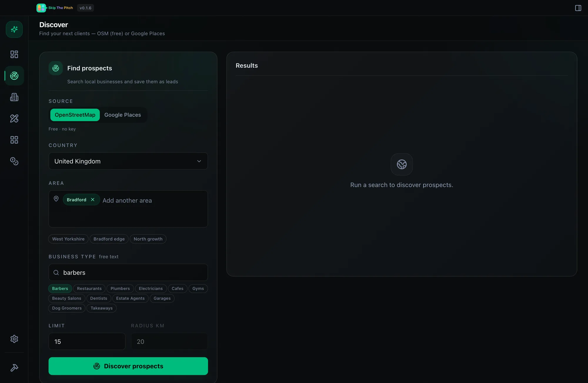Select OpenStreetMap source

pos(75,115)
